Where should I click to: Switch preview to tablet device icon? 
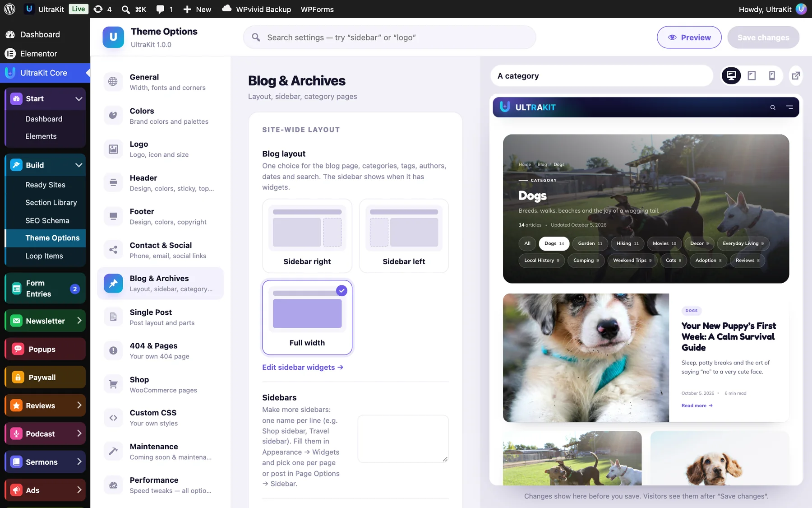point(752,75)
